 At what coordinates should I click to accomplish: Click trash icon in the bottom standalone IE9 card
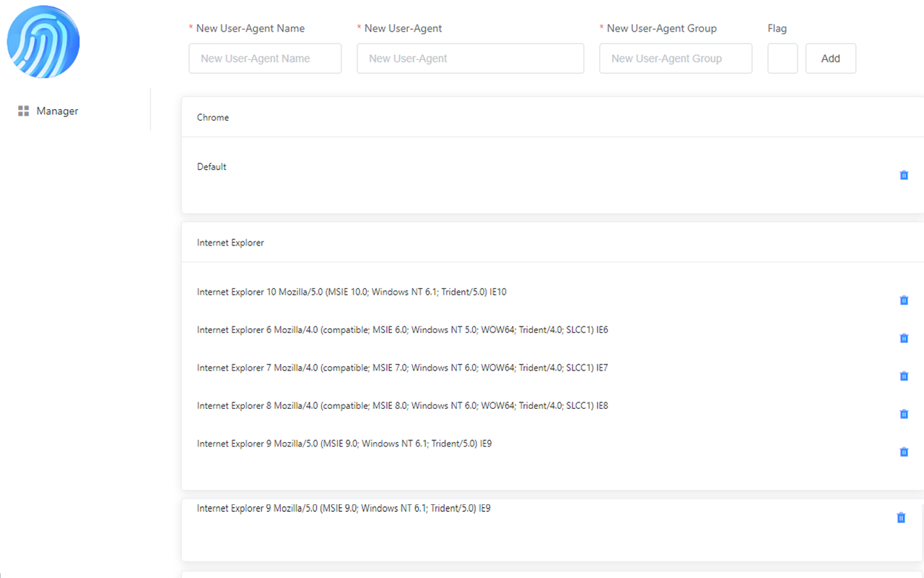pyautogui.click(x=901, y=518)
